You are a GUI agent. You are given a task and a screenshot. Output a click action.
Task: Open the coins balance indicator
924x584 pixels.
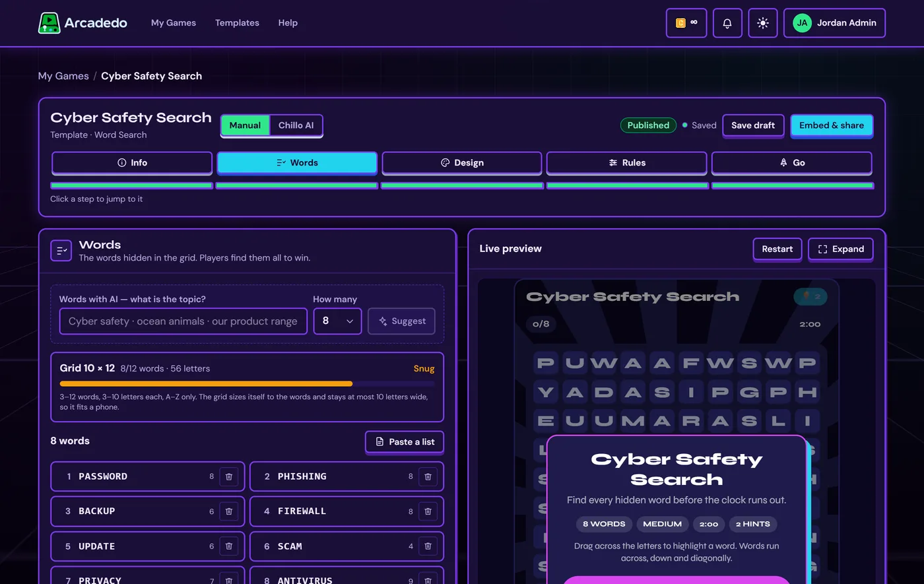pos(686,23)
